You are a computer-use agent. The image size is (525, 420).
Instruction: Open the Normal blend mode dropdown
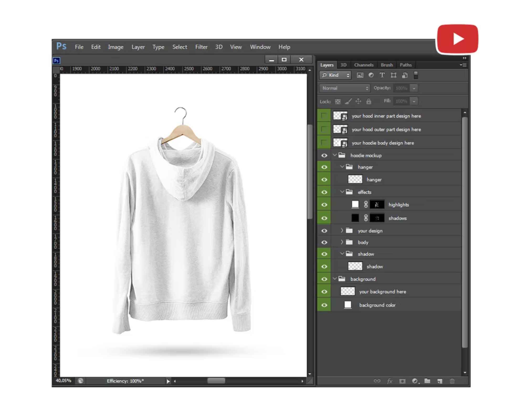[344, 88]
